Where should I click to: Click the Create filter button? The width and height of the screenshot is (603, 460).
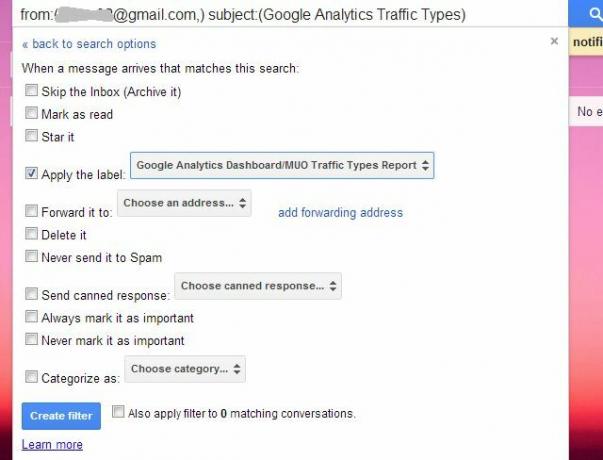pyautogui.click(x=61, y=416)
